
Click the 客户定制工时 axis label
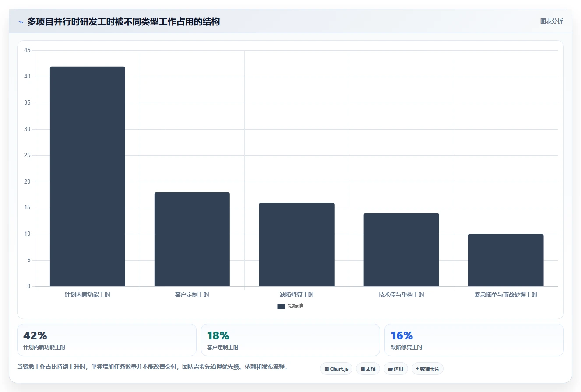pyautogui.click(x=192, y=295)
